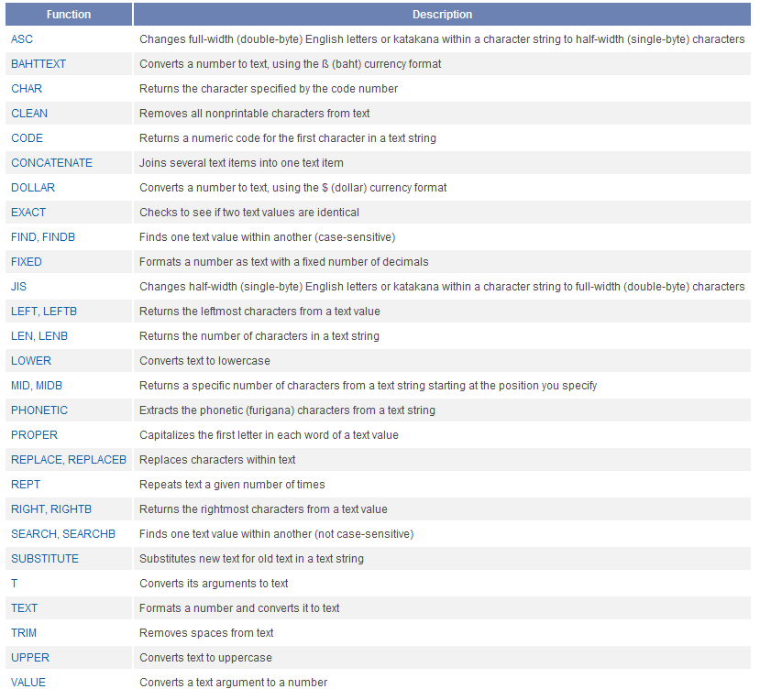
Task: Click 'Converts text to uppercase' description
Action: click(205, 657)
